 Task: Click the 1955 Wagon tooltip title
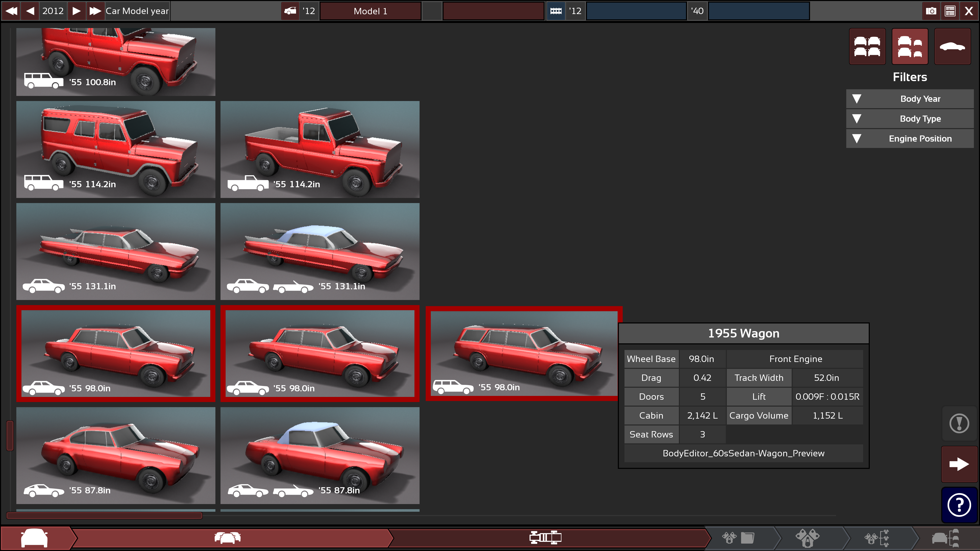743,333
